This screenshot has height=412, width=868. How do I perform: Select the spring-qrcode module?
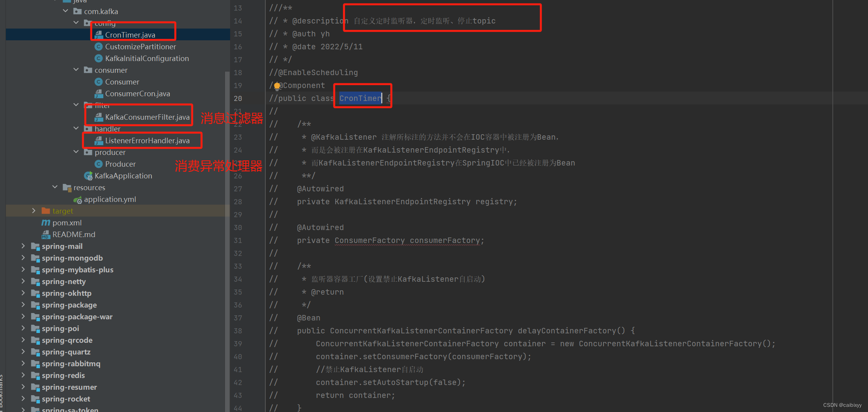point(67,340)
